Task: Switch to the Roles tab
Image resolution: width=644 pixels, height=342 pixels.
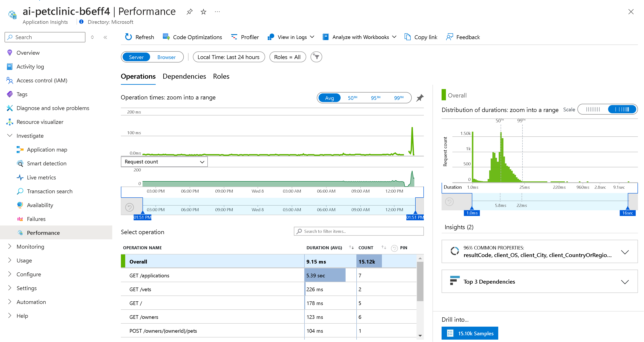Action: click(x=221, y=77)
